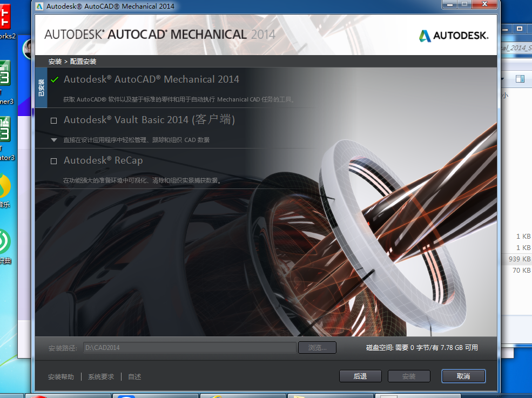Select the 939 KB file row in Explorer
Image resolution: width=532 pixels, height=398 pixels.
pyautogui.click(x=517, y=259)
